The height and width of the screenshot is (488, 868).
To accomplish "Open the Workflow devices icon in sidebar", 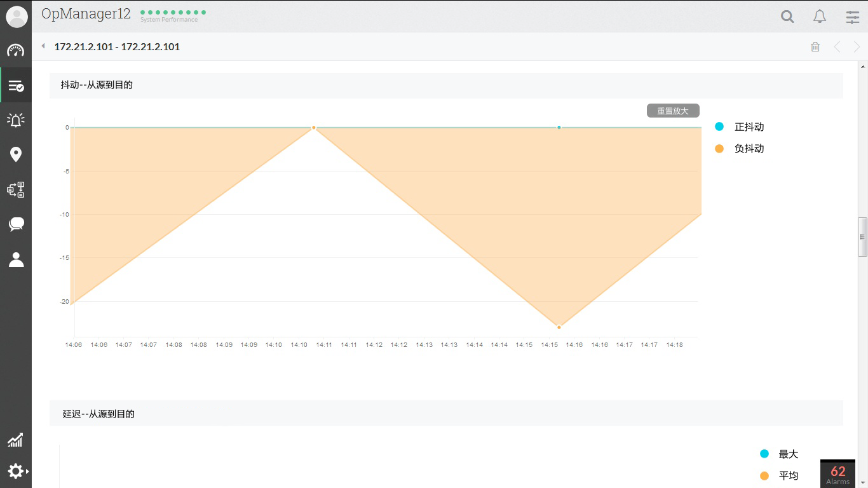I will tap(16, 189).
